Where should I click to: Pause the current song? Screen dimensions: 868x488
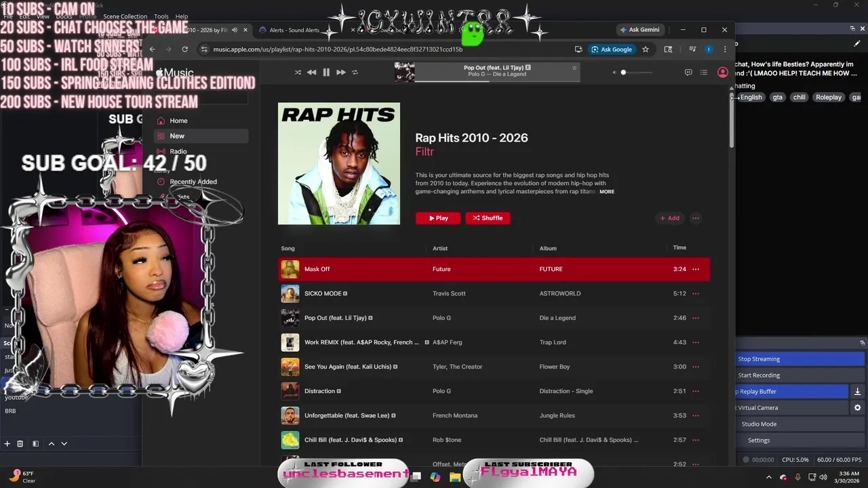click(326, 73)
